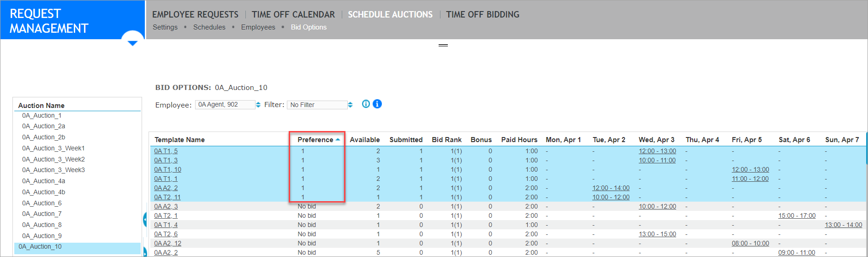Viewport: 868px width, 257px height.
Task: Click the Sun, Apr 7 column header
Action: [x=842, y=139]
